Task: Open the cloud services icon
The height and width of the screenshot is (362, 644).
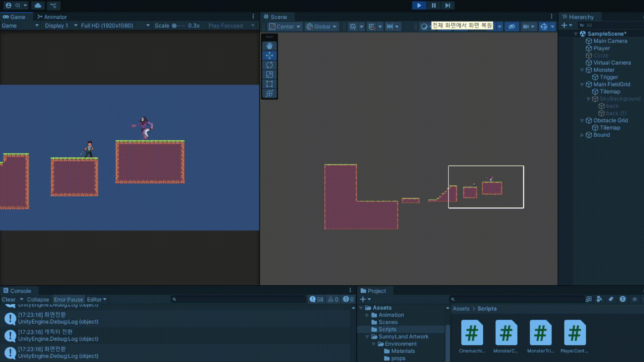Action: tap(38, 5)
